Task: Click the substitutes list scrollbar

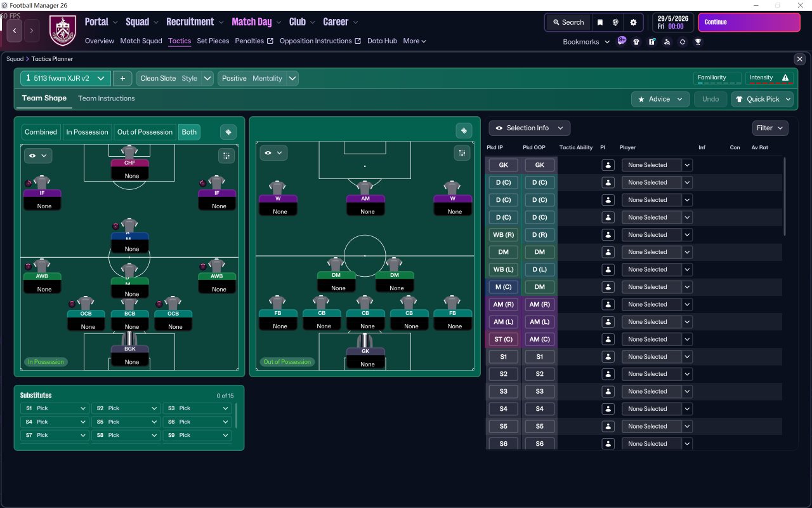Action: click(237, 416)
